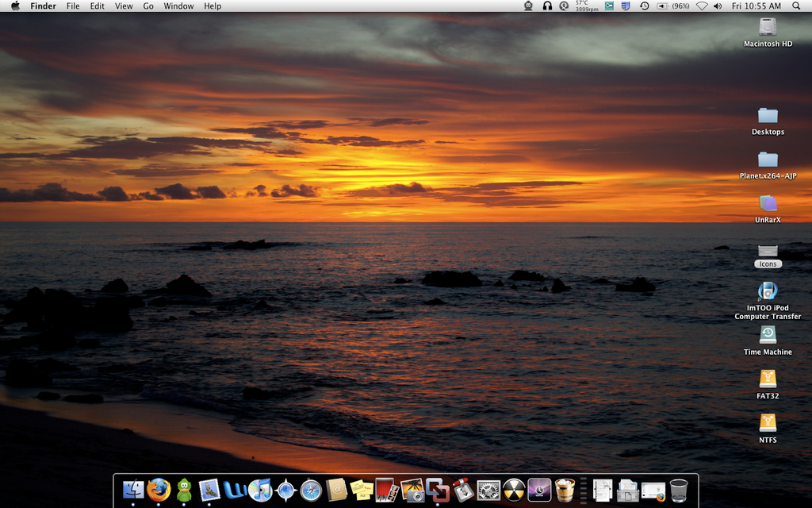Screen dimensions: 812x508
Task: Open the Apple menu
Action: [x=16, y=6]
